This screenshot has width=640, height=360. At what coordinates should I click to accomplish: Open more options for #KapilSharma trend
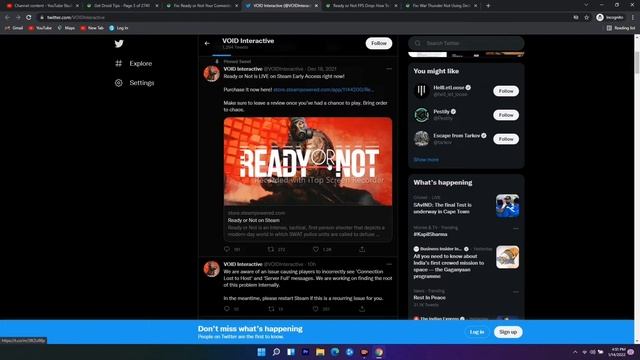click(516, 229)
